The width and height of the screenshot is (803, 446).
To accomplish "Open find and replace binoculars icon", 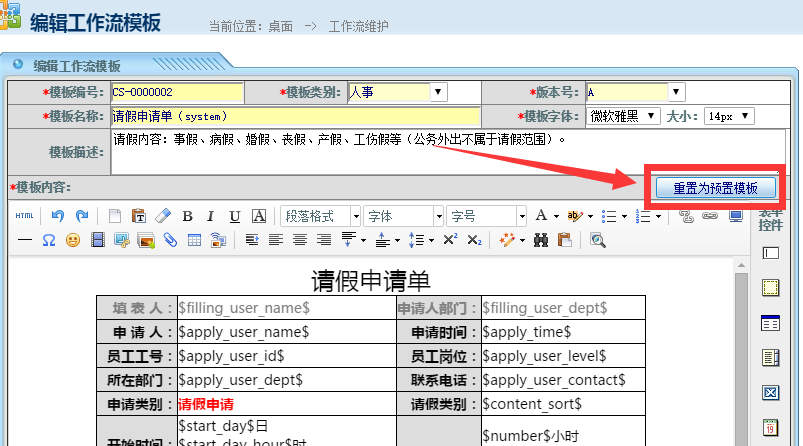I will 541,240.
